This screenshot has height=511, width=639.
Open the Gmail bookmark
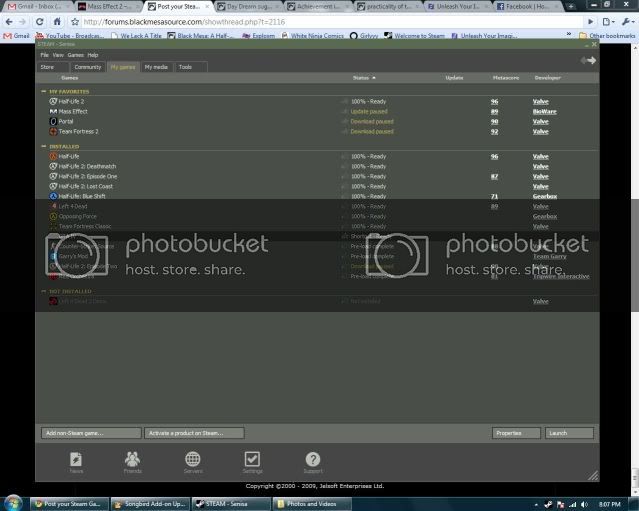click(16, 35)
